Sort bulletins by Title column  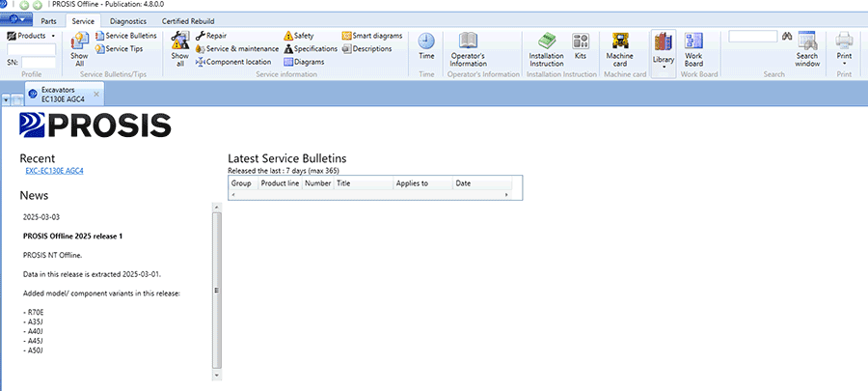click(364, 183)
